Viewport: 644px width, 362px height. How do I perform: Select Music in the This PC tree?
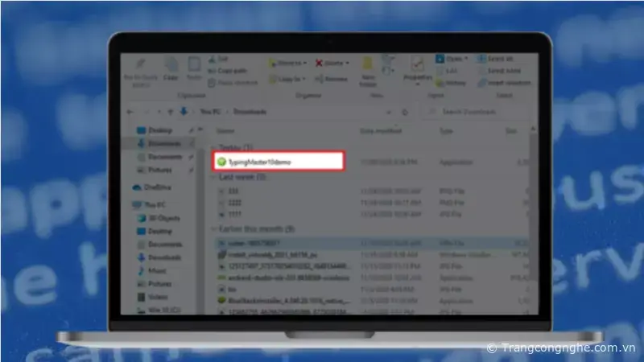coord(158,271)
